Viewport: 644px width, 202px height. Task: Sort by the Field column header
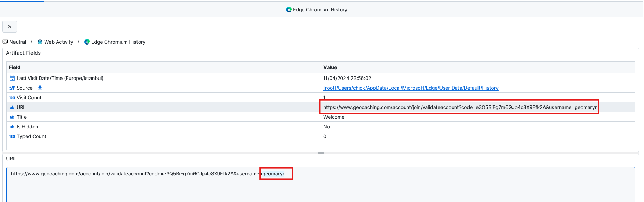tap(15, 67)
